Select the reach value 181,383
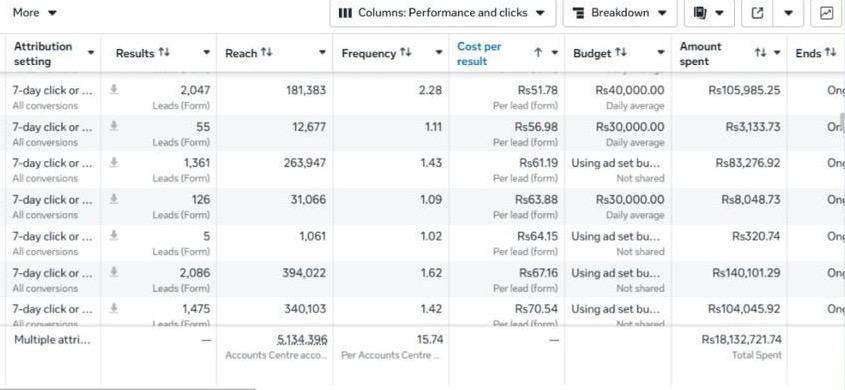 coord(306,90)
